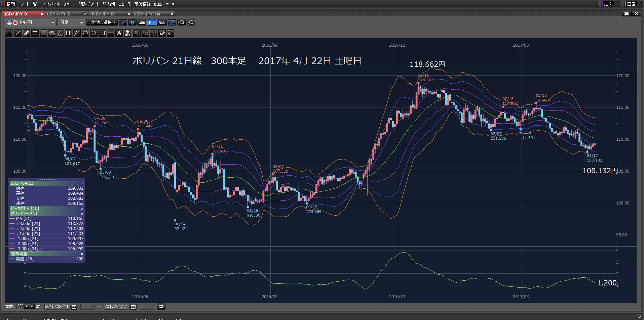Click the bar count field 300

pos(21,307)
